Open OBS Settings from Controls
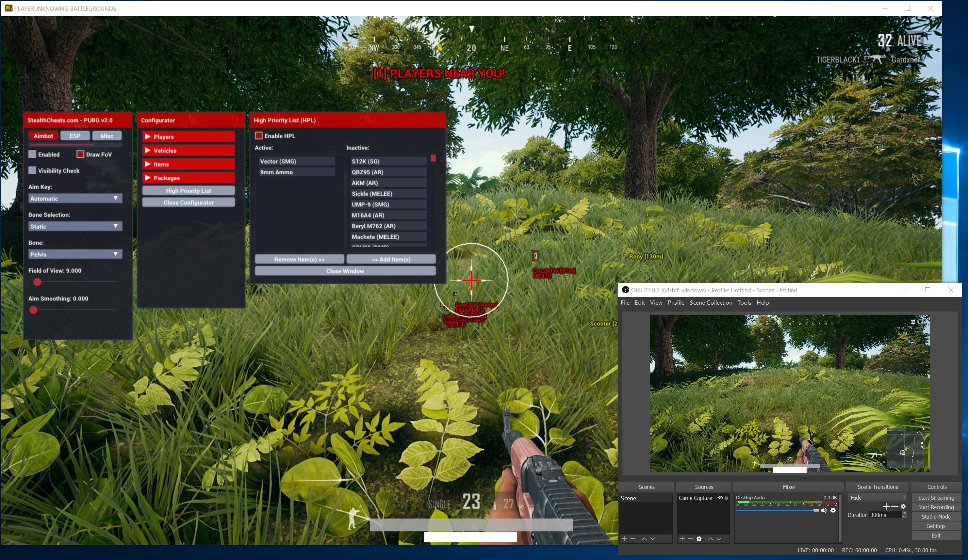 click(936, 526)
